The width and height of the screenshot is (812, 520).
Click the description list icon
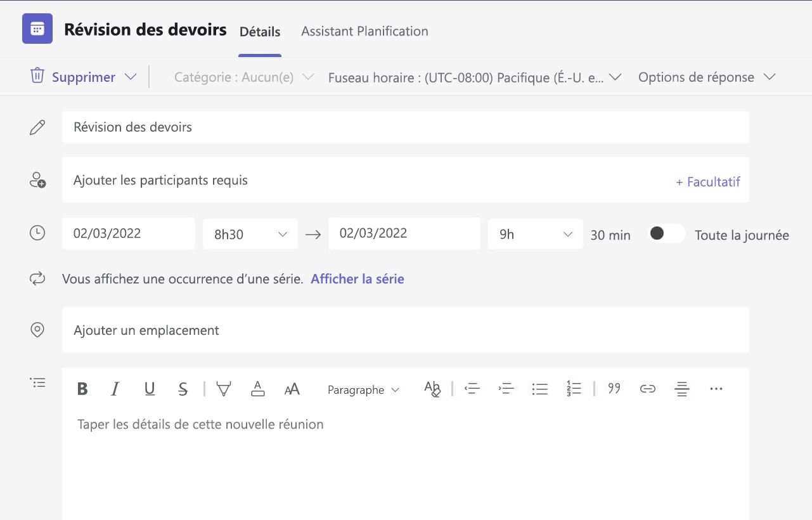[37, 382]
